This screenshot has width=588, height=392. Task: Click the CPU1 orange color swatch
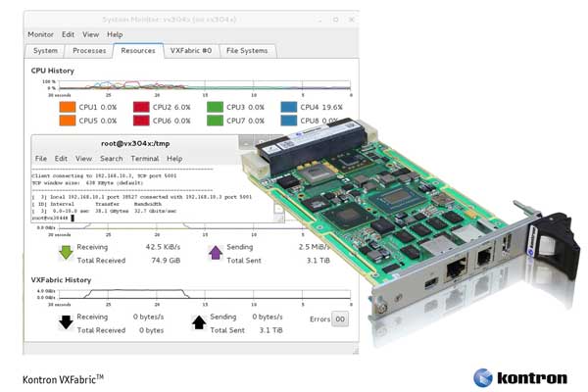pyautogui.click(x=68, y=107)
